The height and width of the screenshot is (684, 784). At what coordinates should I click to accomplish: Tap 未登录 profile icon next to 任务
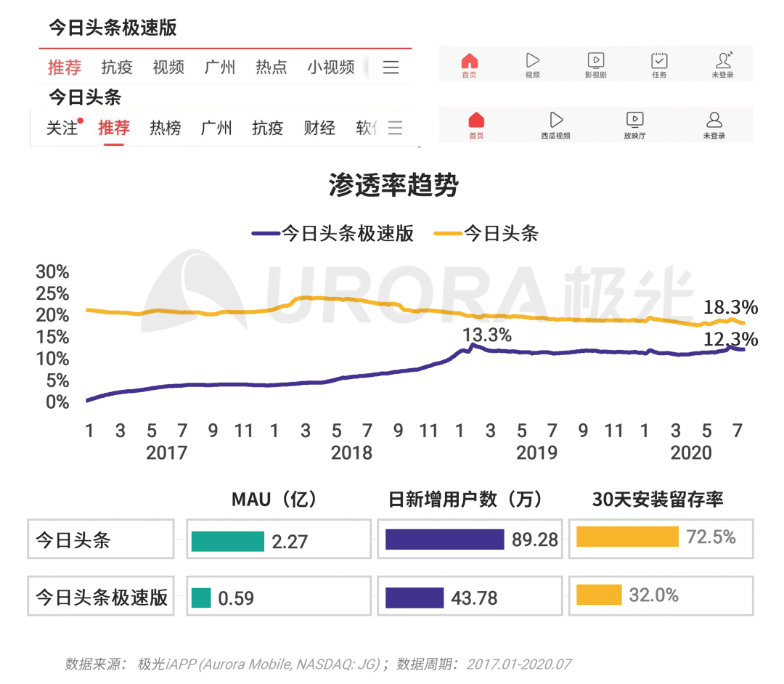coord(723,61)
